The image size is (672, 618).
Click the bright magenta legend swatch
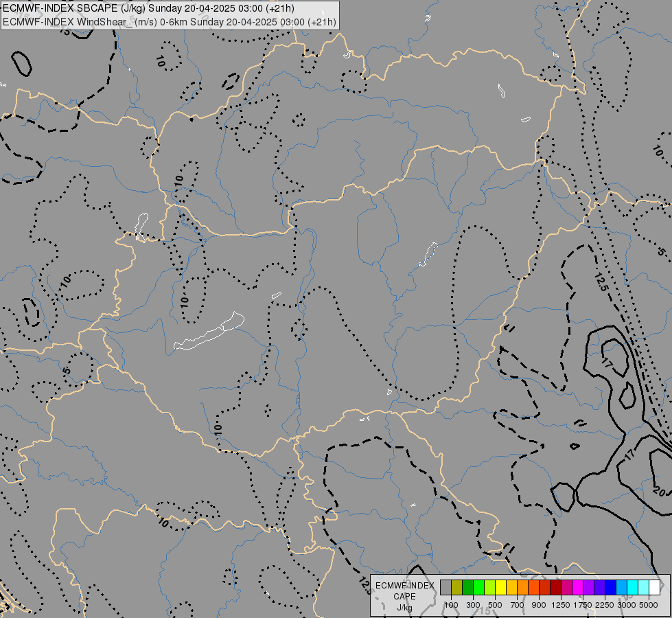(x=578, y=588)
